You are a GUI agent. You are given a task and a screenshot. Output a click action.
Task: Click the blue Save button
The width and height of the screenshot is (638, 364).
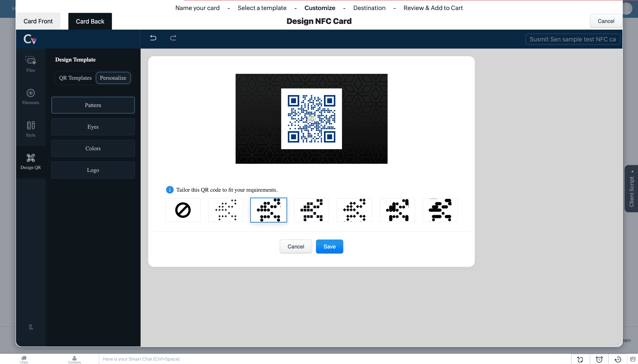[329, 247]
